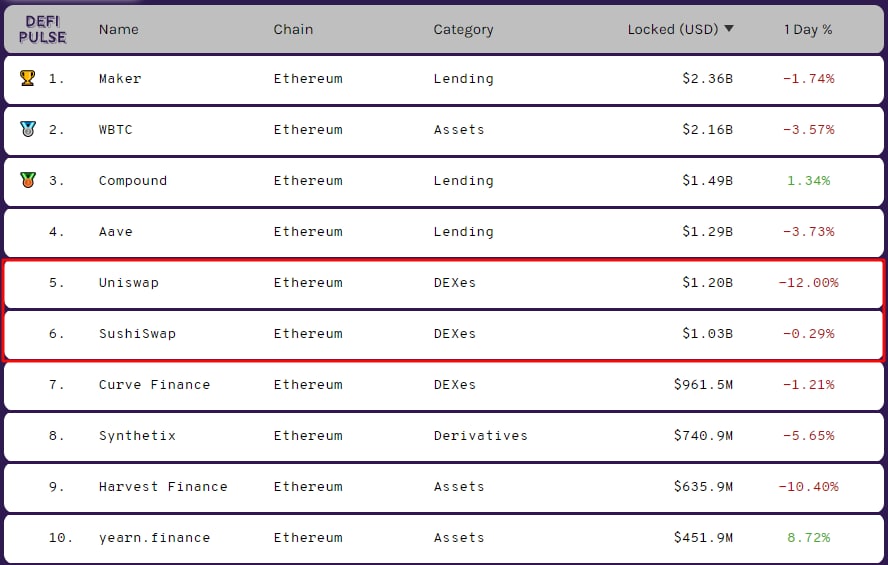The image size is (888, 565).
Task: Click the gold trophy icon beside Maker
Action: pyautogui.click(x=27, y=78)
